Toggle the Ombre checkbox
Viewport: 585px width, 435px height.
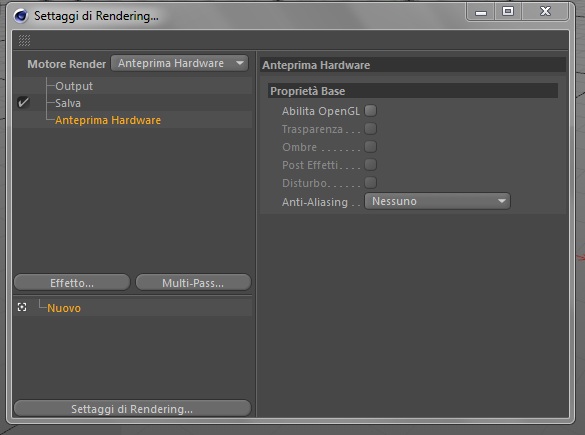370,147
